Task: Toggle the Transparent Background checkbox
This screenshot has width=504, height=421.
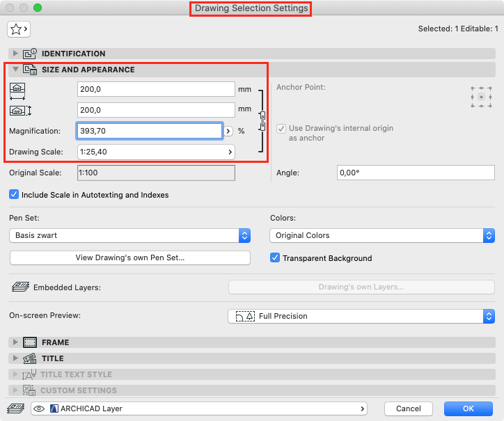Action: click(275, 257)
